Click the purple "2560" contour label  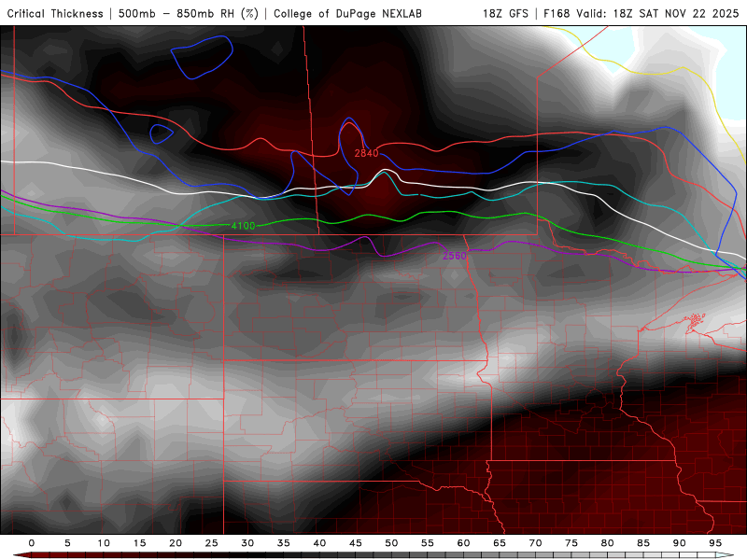pyautogui.click(x=455, y=256)
